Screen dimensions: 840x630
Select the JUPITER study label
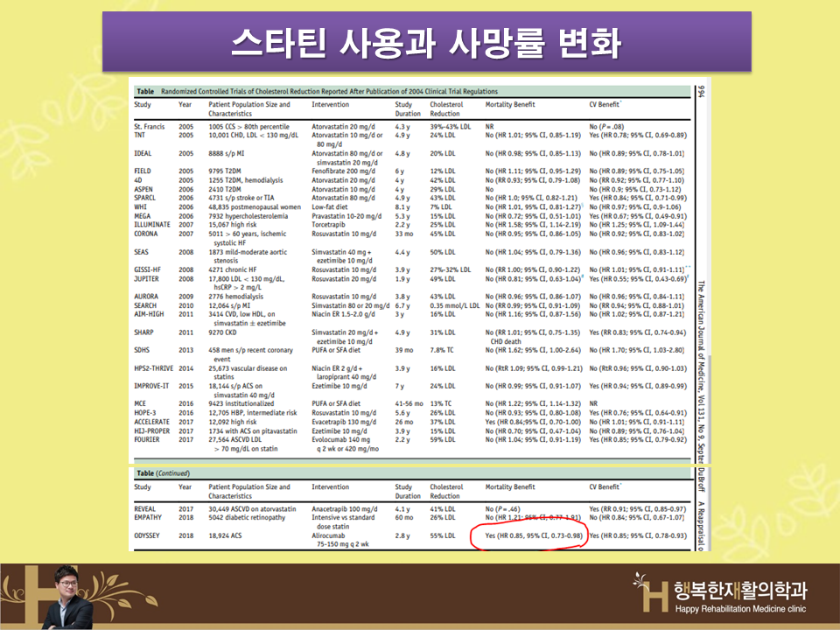[x=146, y=279]
